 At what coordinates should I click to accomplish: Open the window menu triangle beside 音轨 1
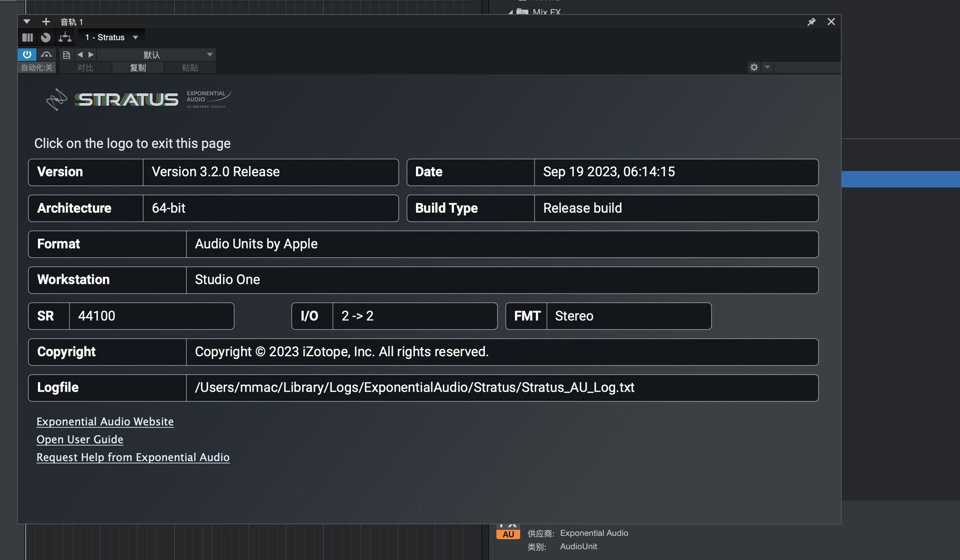27,22
